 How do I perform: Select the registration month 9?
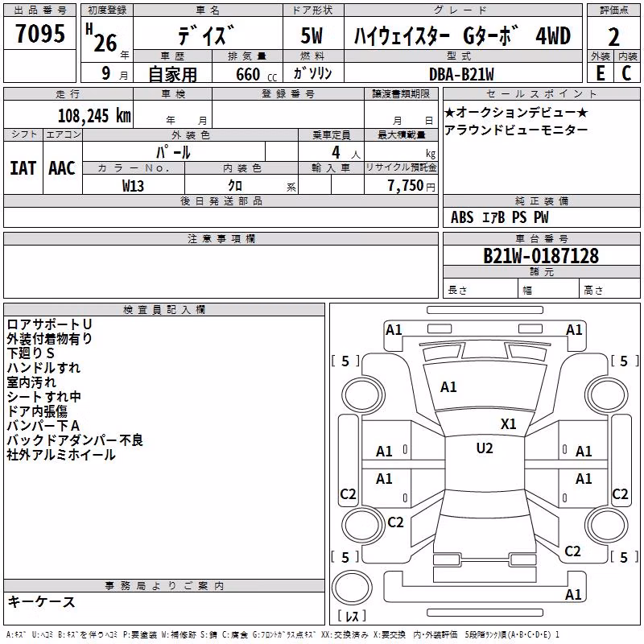tap(106, 73)
